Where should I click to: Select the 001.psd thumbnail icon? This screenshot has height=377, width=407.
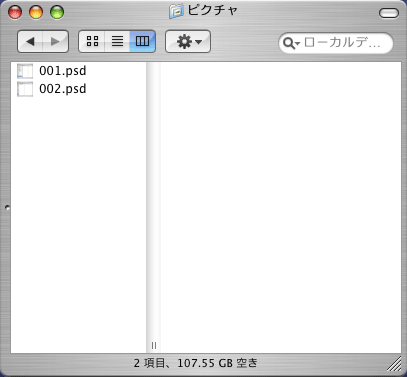click(25, 71)
